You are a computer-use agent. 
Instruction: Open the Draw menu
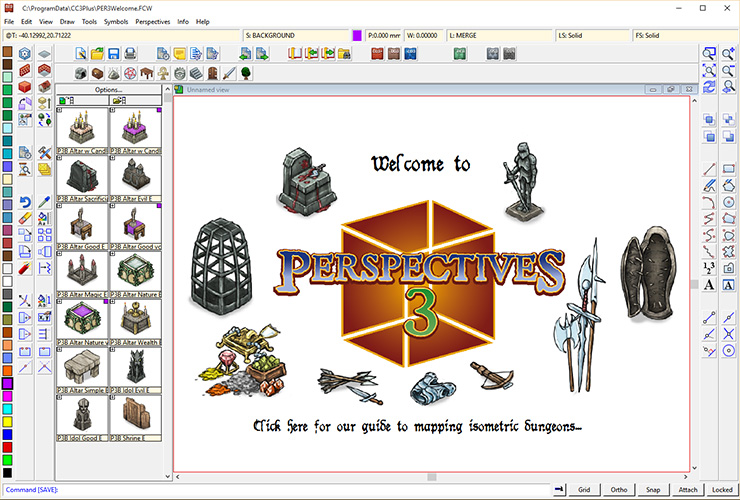click(67, 22)
